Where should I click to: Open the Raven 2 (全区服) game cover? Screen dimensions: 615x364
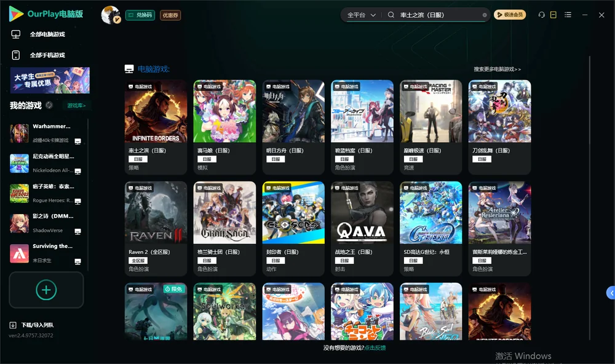click(156, 213)
